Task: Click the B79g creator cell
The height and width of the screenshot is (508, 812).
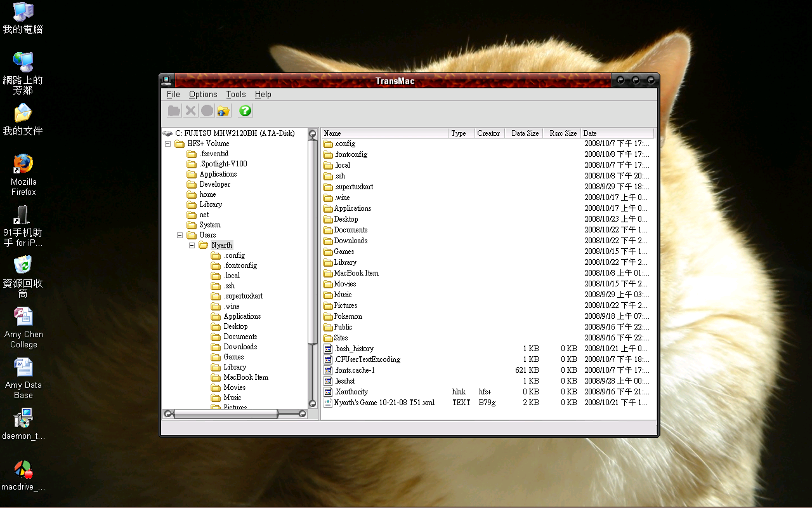Action: [487, 403]
